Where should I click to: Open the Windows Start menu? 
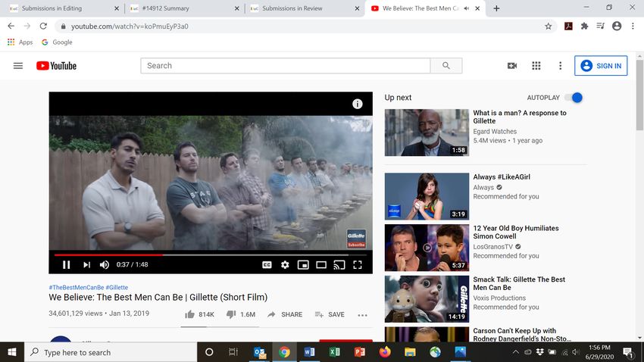point(12,352)
